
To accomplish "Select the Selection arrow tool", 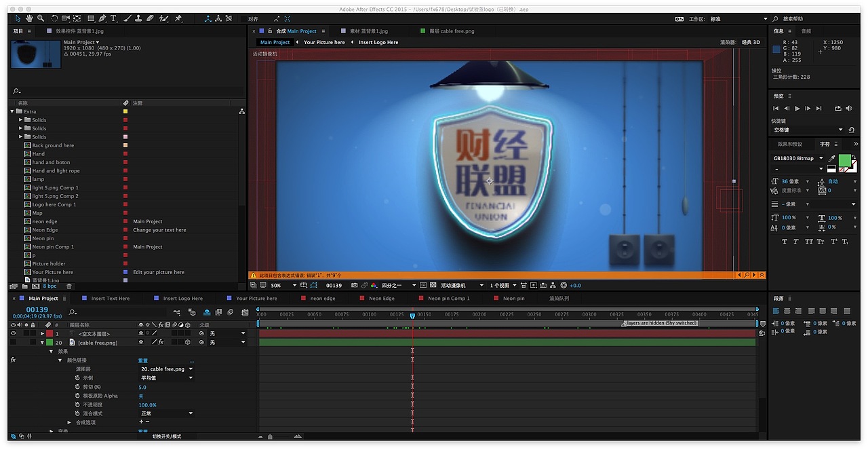I will (18, 18).
